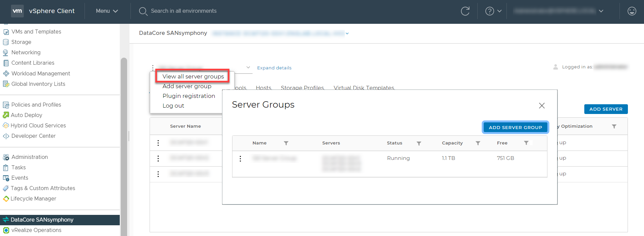Click the VMware vm logo icon

(x=17, y=11)
